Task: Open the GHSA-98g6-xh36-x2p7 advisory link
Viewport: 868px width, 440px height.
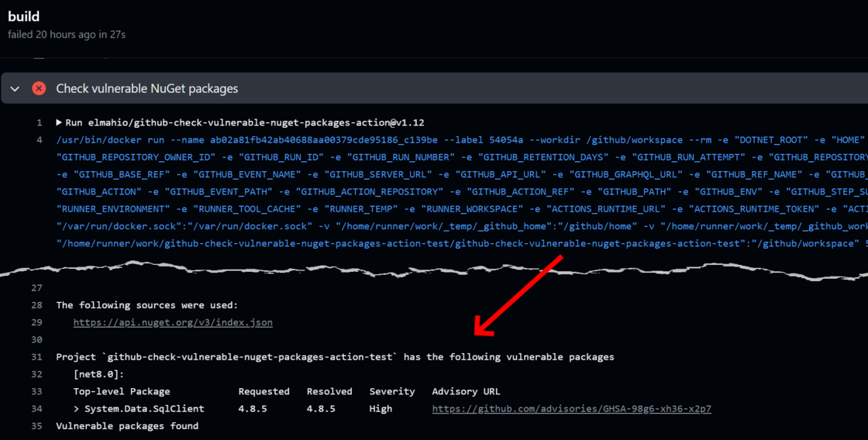Action: click(x=571, y=408)
